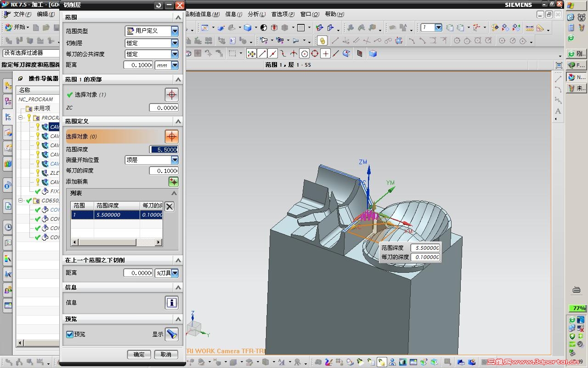Collapse the GD650 program group node

[x=21, y=201]
